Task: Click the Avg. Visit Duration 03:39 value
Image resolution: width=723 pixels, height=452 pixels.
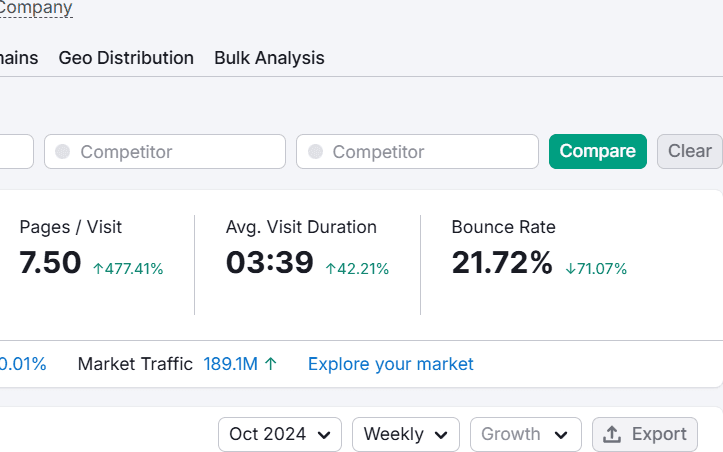Action: click(x=270, y=263)
